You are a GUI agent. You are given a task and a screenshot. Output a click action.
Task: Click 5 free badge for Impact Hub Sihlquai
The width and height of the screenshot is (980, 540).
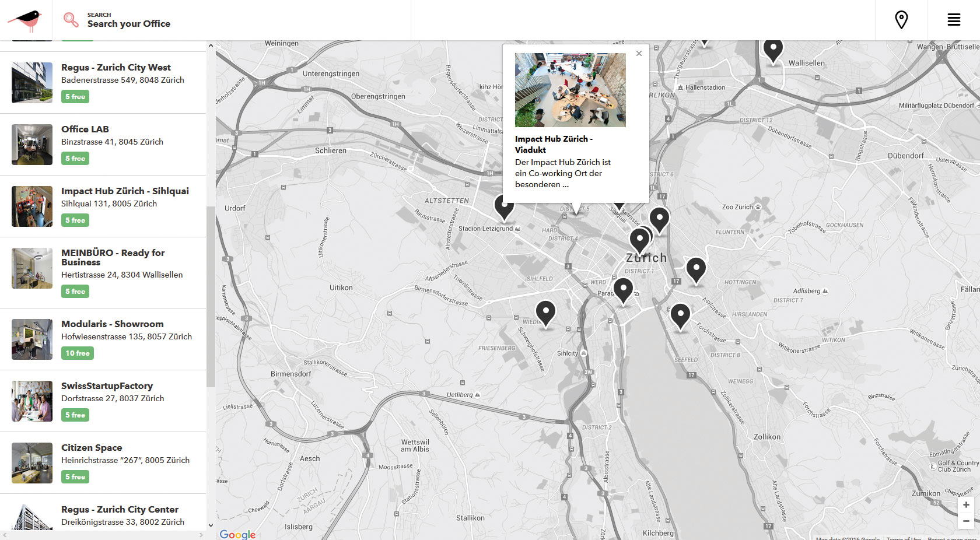point(75,220)
